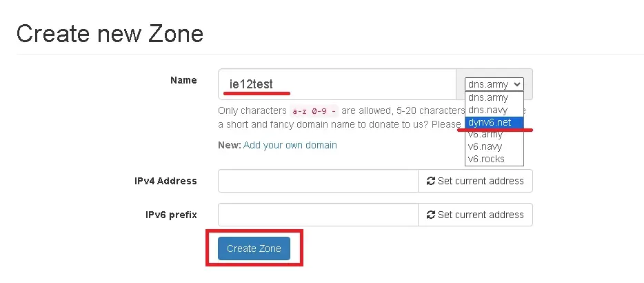Click the IPv4 Address label
644x283 pixels.
(165, 181)
